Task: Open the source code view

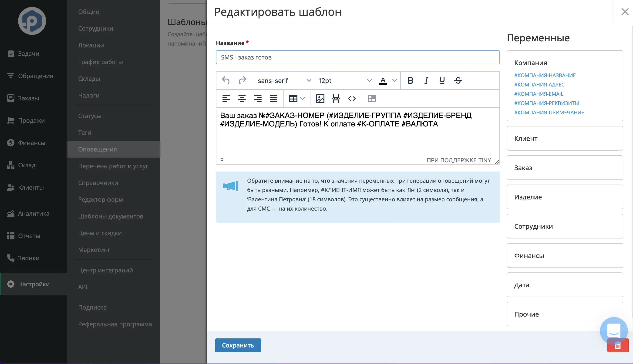Action: [x=352, y=99]
